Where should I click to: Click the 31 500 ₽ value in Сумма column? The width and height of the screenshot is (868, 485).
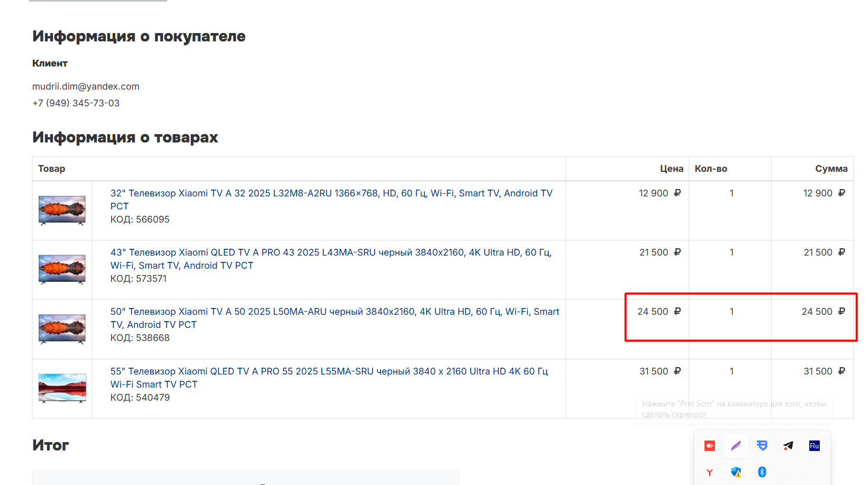pyautogui.click(x=824, y=371)
